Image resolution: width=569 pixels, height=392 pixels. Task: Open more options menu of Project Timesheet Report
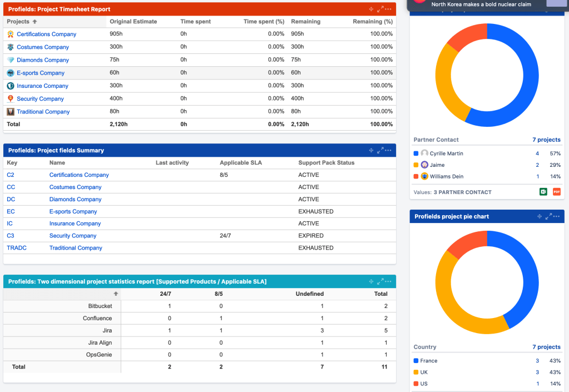(x=388, y=9)
